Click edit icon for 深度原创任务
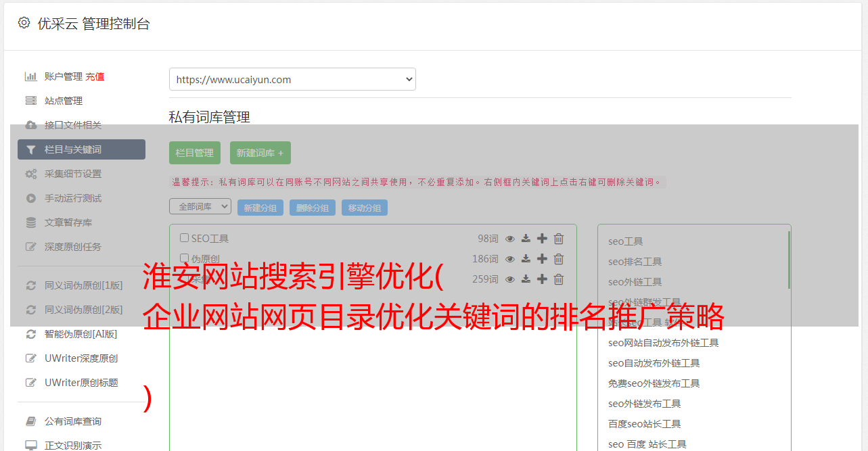This screenshot has width=868, height=451. click(30, 247)
